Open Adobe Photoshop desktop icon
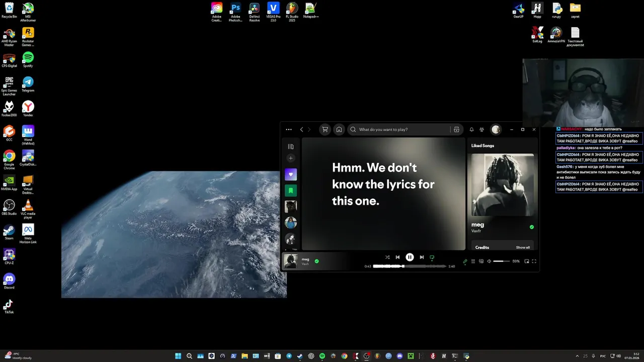The width and height of the screenshot is (644, 362). coord(235,11)
